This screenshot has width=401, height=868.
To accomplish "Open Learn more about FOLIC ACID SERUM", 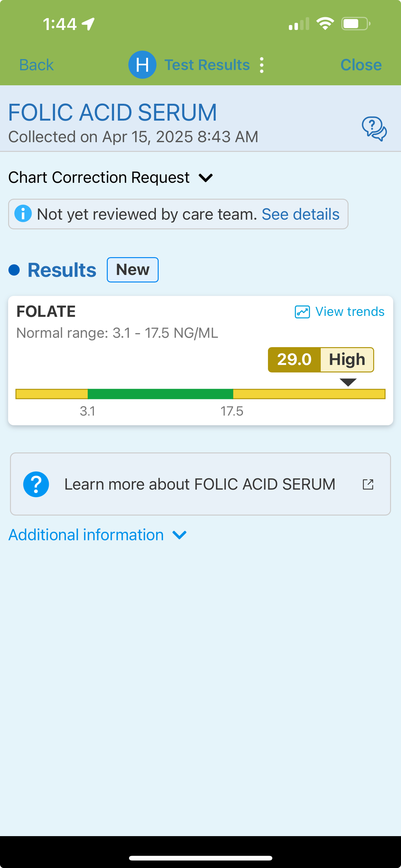I will [x=200, y=484].
